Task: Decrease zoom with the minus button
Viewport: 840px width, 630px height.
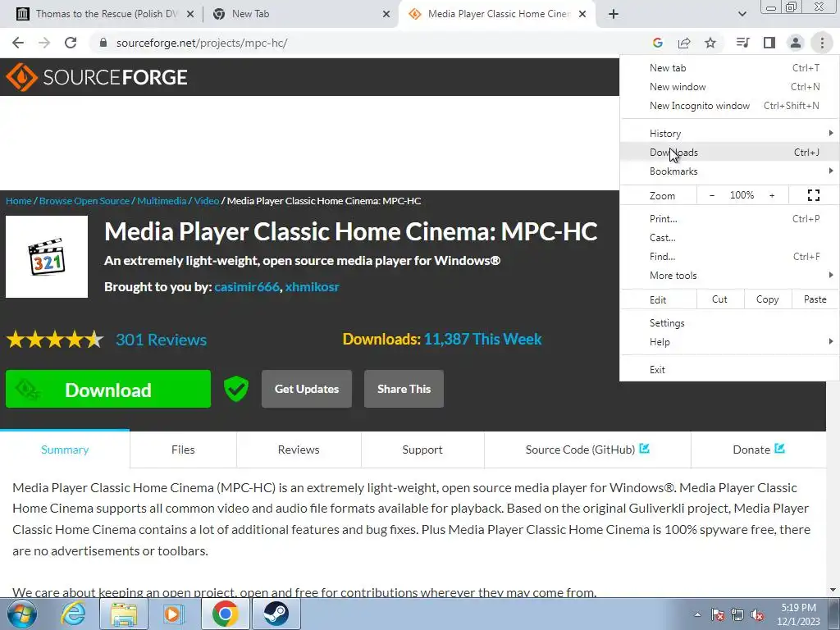Action: point(712,195)
